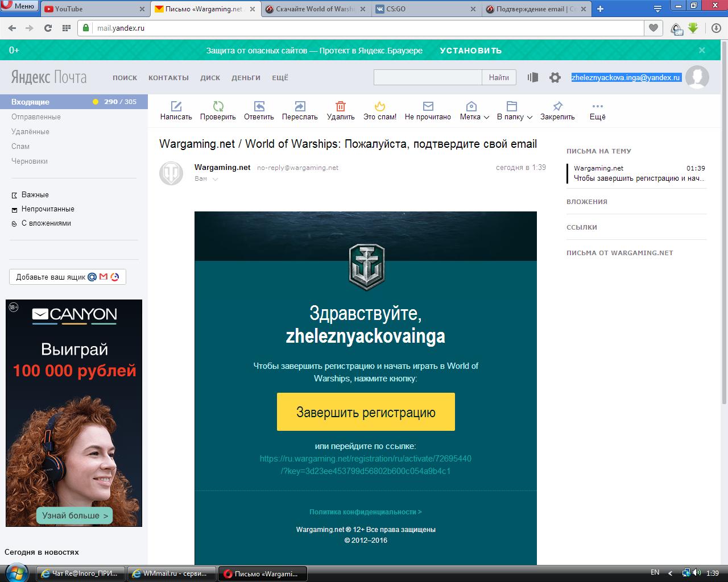The height and width of the screenshot is (582, 728).
Task: Close the YouTube tab
Action: (x=142, y=9)
